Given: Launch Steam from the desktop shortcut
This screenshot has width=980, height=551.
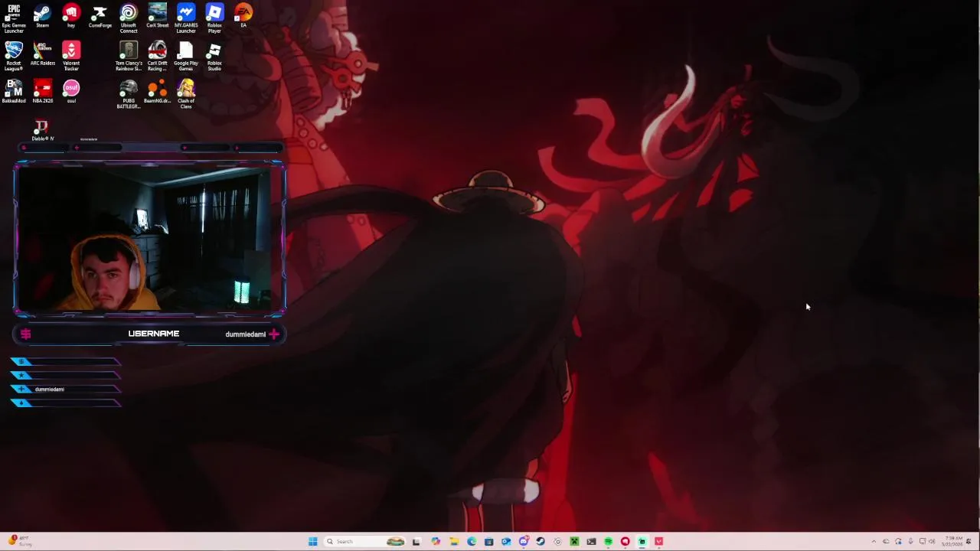Looking at the screenshot, I should coord(42,16).
